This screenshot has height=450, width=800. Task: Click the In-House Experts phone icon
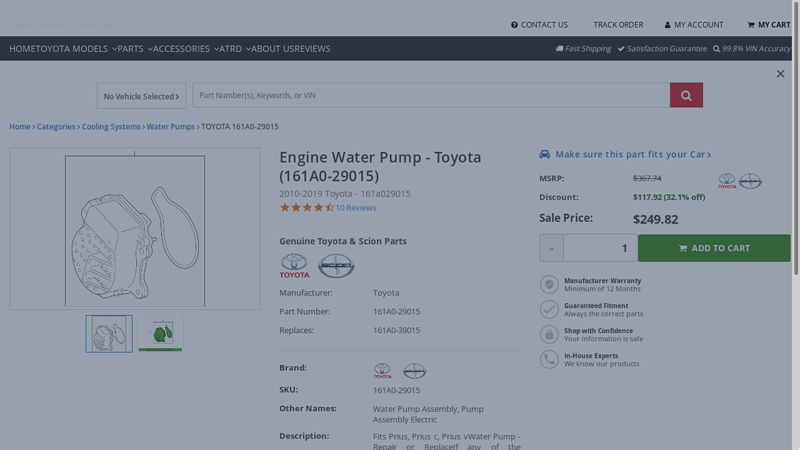549,359
